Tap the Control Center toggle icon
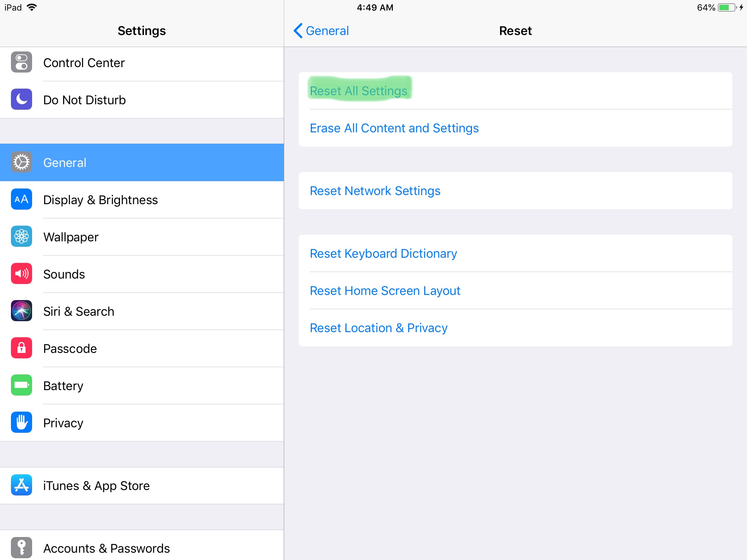 [x=22, y=62]
